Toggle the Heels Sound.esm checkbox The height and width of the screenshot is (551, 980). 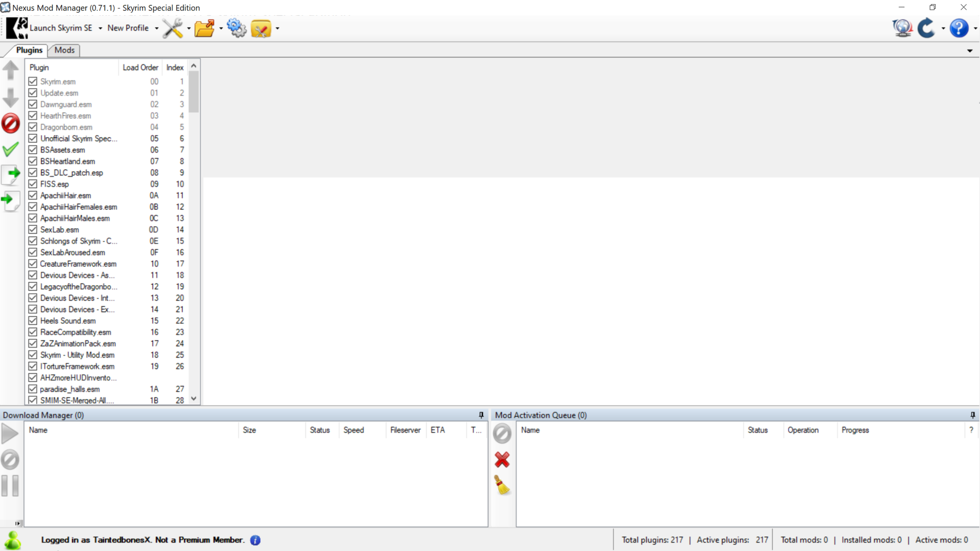33,321
